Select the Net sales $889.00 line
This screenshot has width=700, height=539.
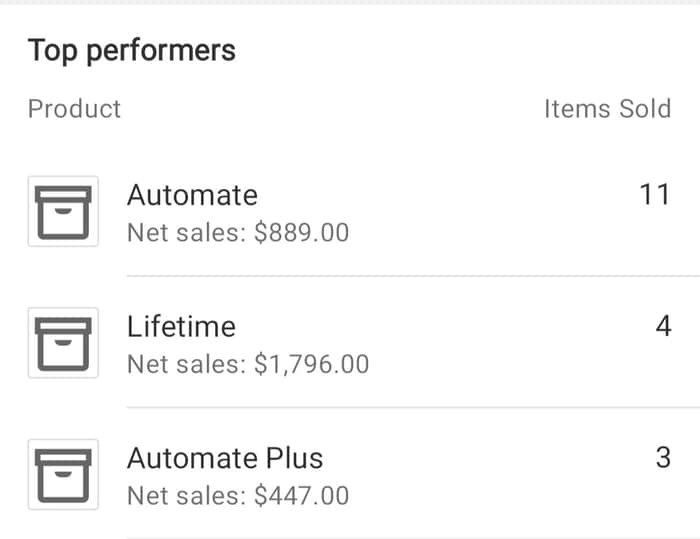coord(238,233)
